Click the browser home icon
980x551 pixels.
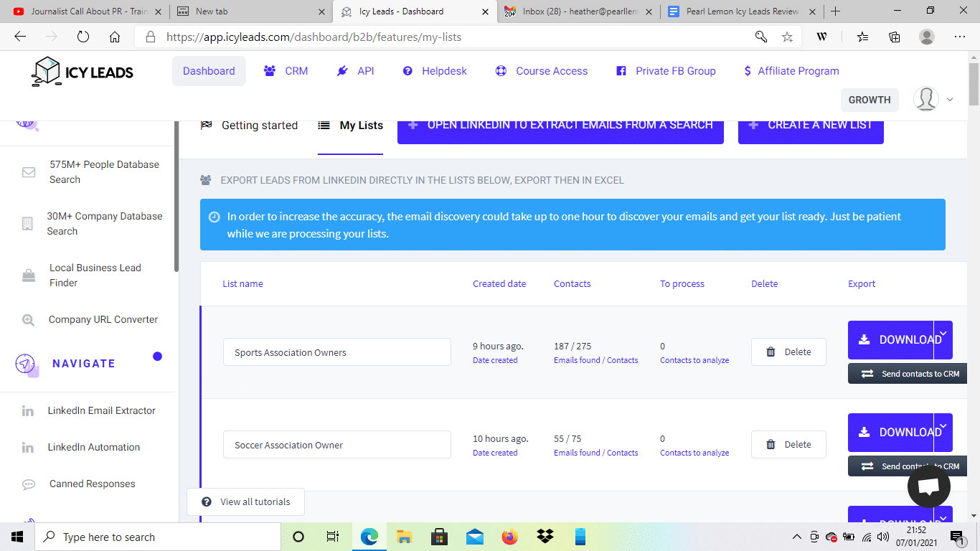(x=115, y=37)
